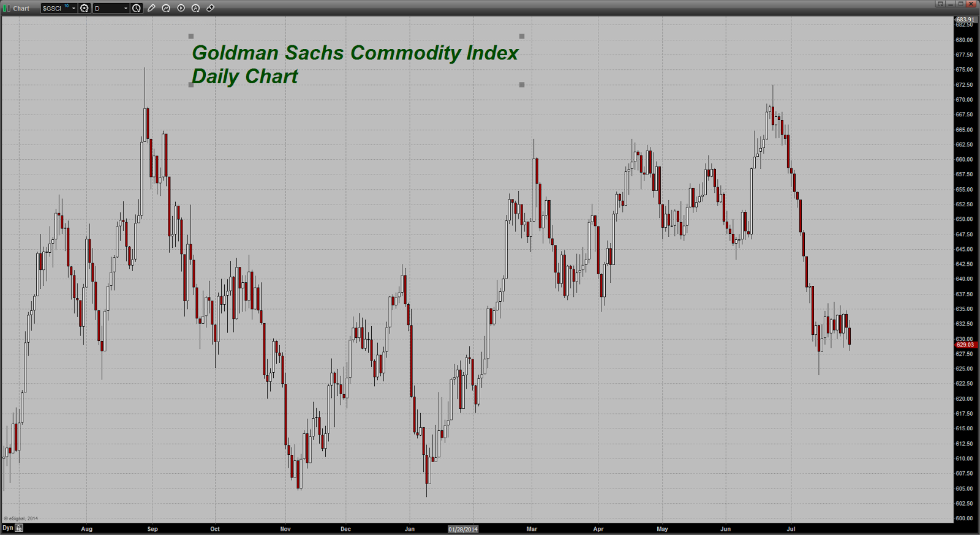Click the Chart title label
Viewport: 980px width, 535px height.
click(x=21, y=9)
